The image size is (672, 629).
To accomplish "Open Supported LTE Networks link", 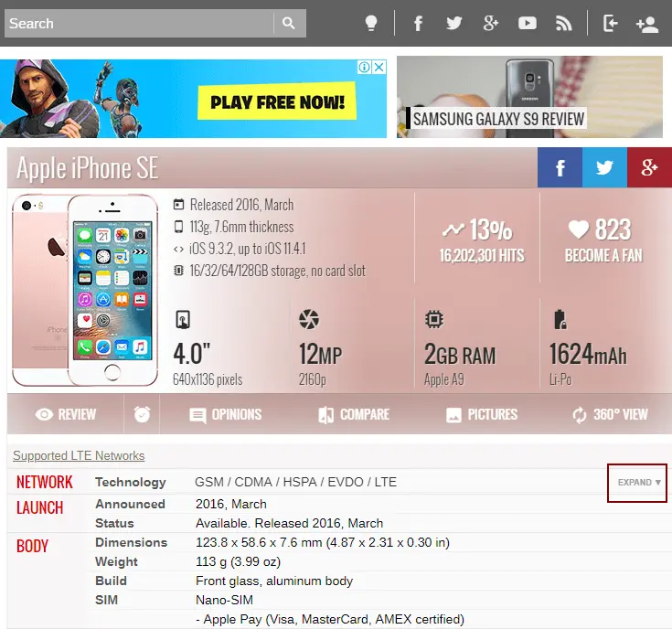I will (x=79, y=455).
